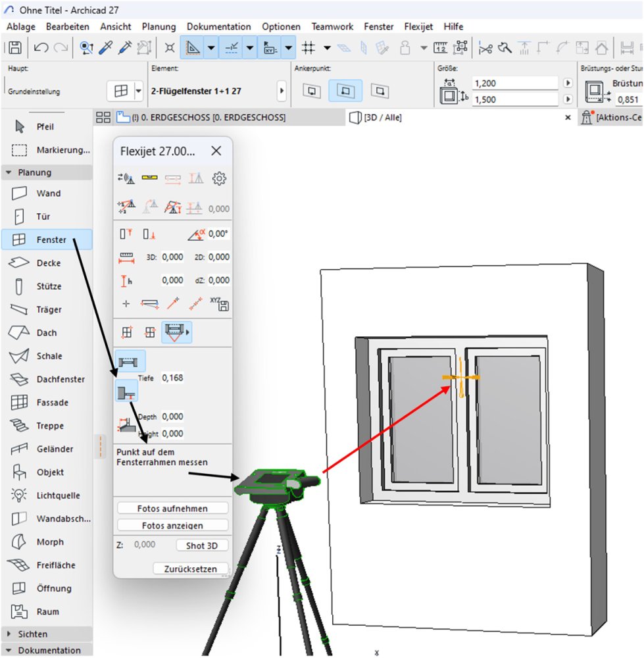Image resolution: width=644 pixels, height=658 pixels.
Task: Select the Raum zone tool
Action: tap(46, 612)
